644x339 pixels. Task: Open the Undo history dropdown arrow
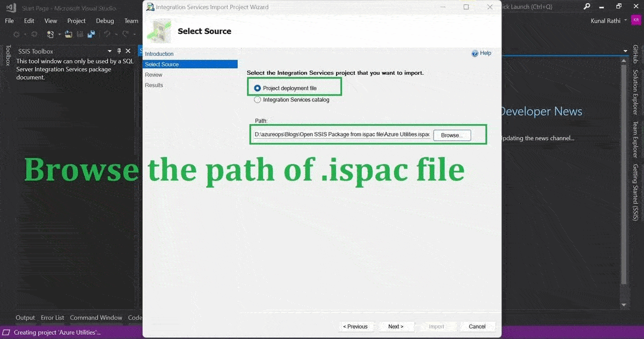116,34
